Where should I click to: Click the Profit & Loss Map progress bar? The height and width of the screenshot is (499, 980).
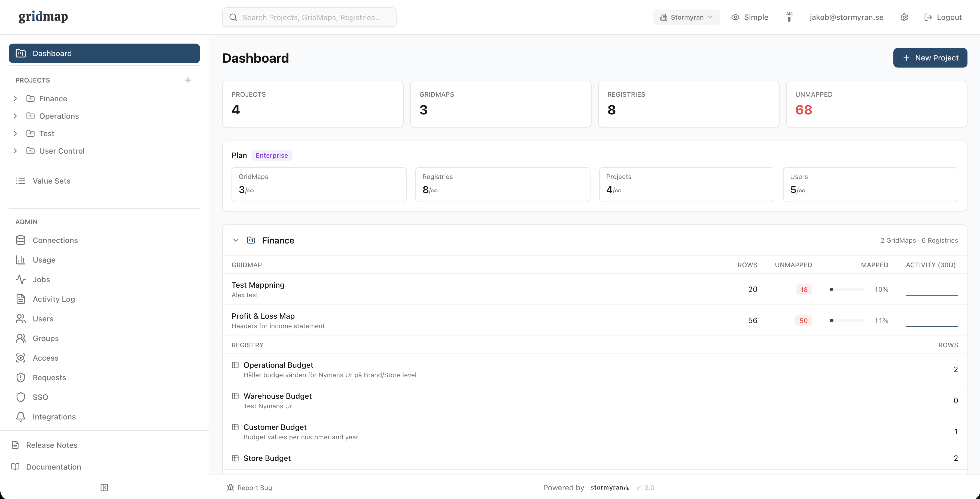pos(847,321)
